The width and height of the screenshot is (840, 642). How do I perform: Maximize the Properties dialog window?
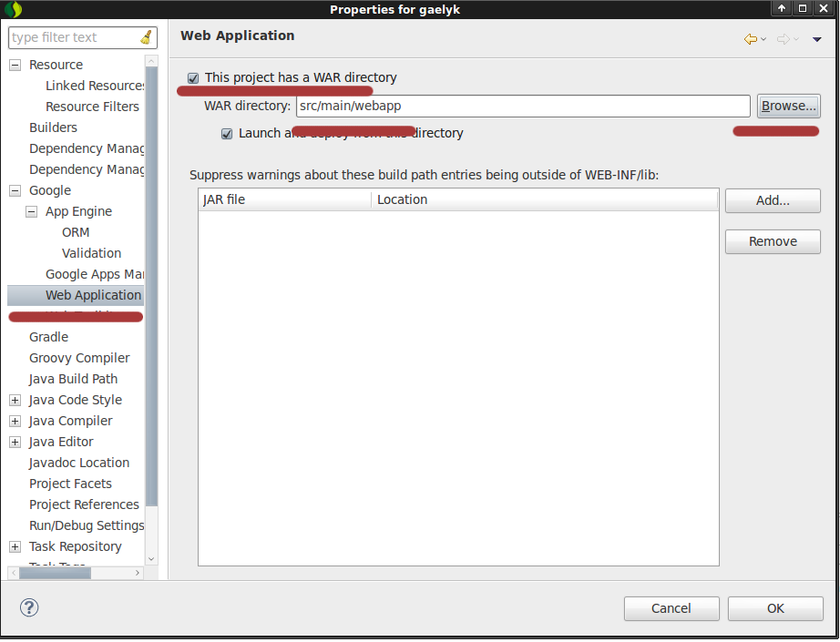[x=803, y=8]
